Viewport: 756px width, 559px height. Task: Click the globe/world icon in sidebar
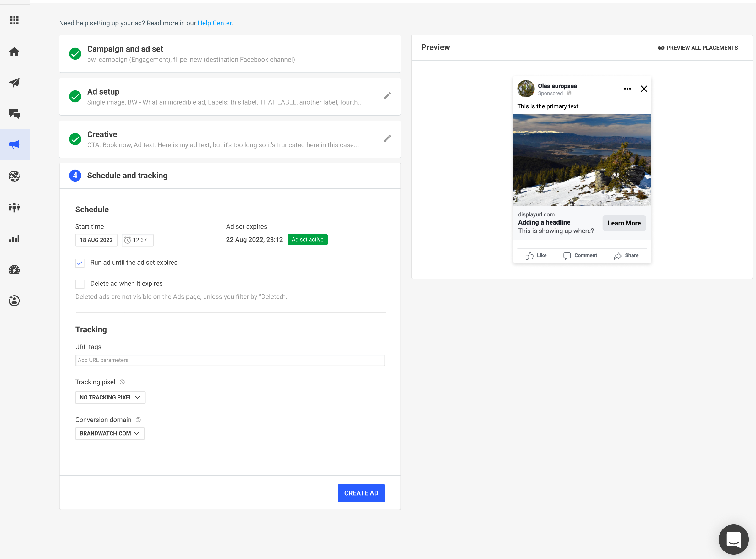(x=15, y=175)
